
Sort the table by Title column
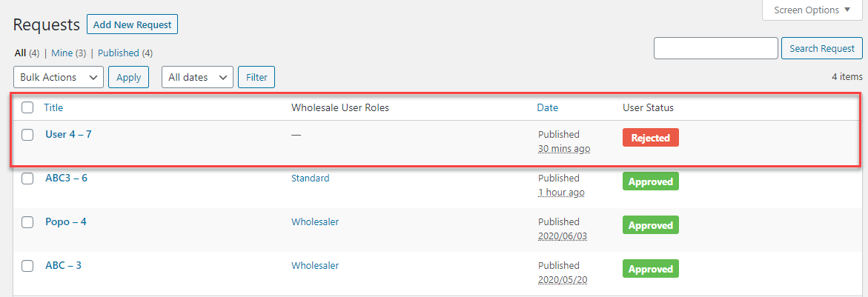[53, 107]
